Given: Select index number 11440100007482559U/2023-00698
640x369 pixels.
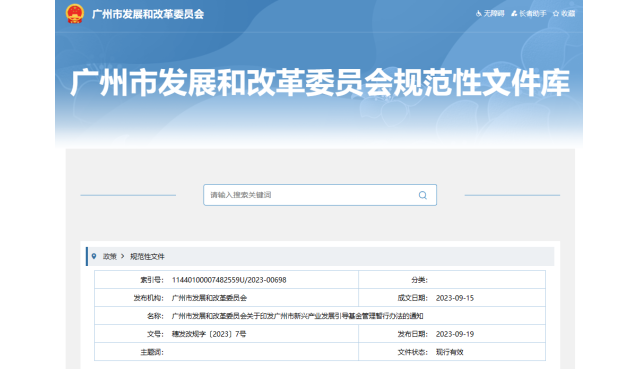Looking at the screenshot, I should tap(229, 280).
